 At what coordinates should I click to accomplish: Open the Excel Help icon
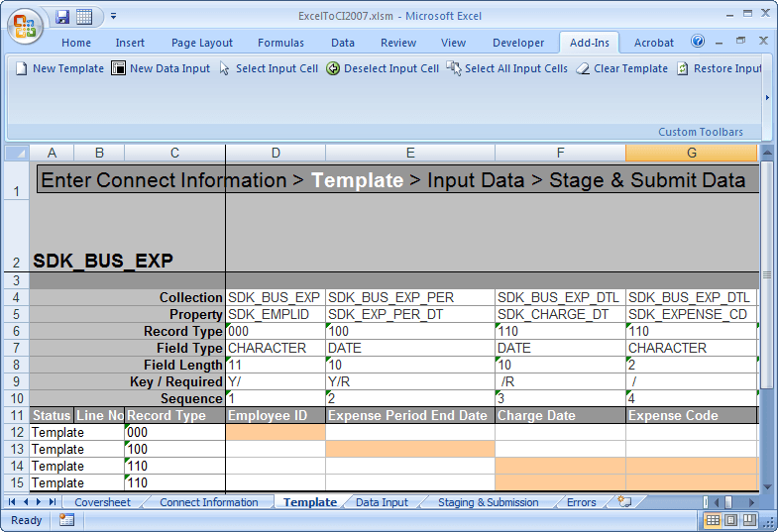(x=698, y=42)
